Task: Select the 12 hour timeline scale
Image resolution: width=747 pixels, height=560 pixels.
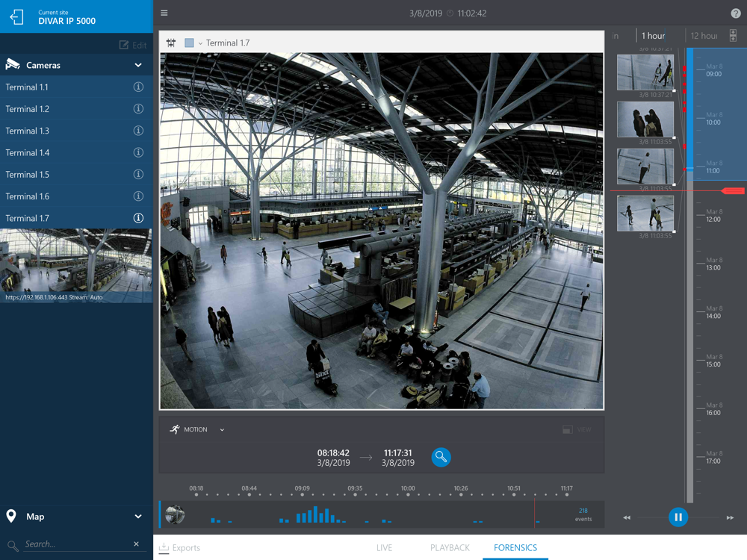Action: 704,36
